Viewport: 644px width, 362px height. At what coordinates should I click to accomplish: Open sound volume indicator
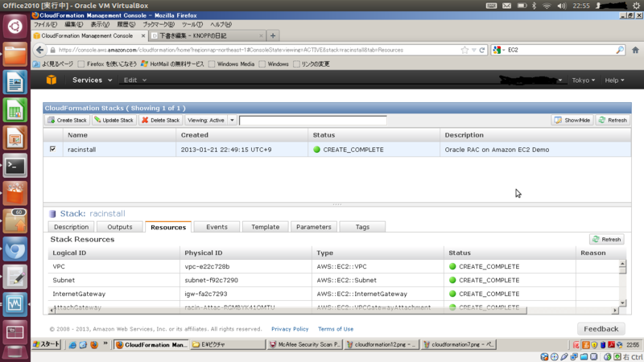(561, 6)
